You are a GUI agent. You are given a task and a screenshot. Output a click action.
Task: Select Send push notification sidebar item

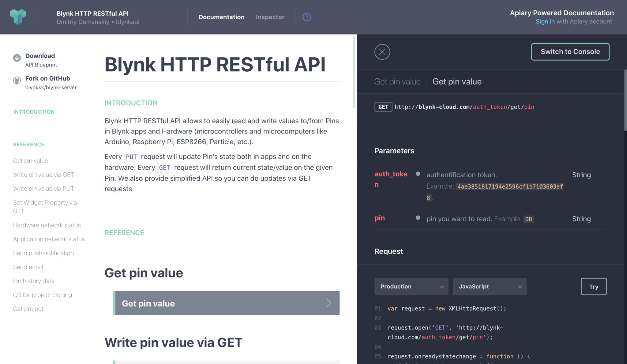tap(43, 253)
